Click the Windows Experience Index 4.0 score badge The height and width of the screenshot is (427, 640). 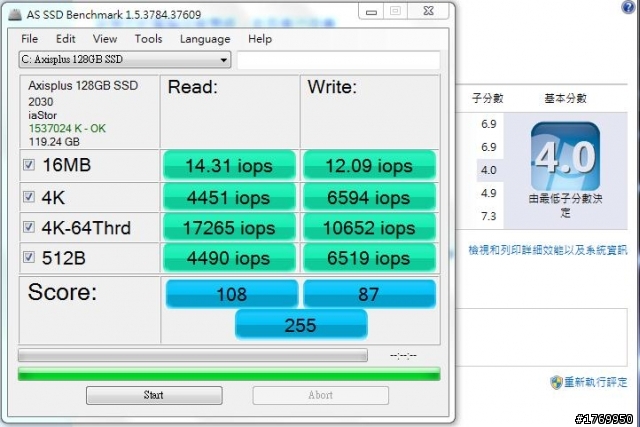pyautogui.click(x=565, y=156)
